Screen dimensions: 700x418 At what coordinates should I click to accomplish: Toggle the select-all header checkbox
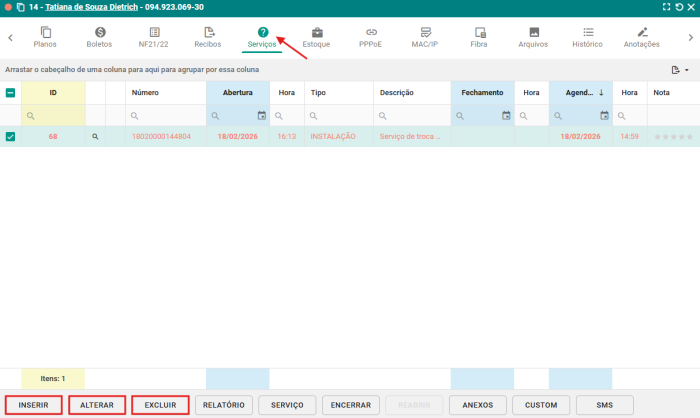[11, 92]
